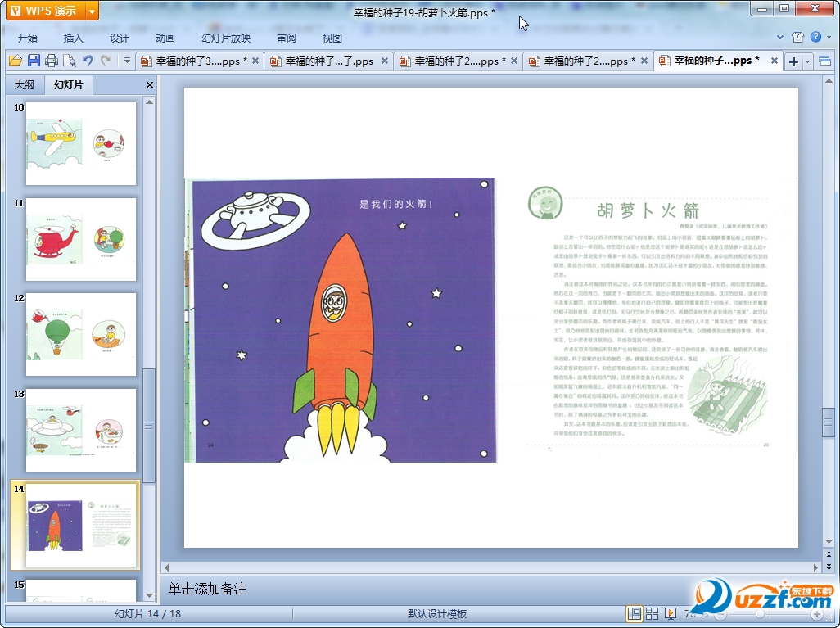Select the partially visible slide 15 thumbnail
This screenshot has width=840, height=628.
click(x=81, y=590)
